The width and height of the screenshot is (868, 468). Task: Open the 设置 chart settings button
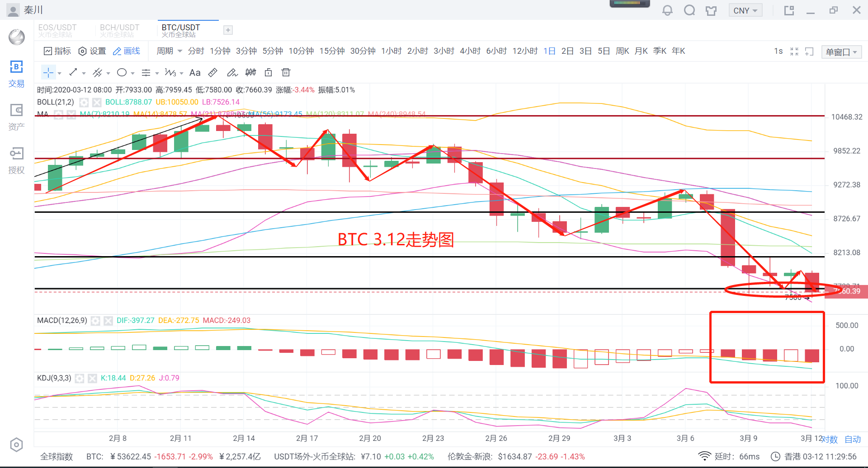pos(92,51)
